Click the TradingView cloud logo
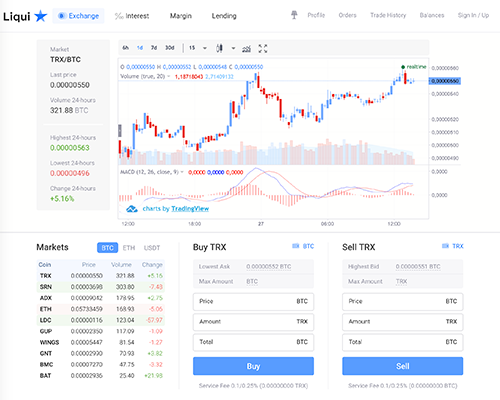Viewport: 500px width, 400px height. [x=132, y=209]
